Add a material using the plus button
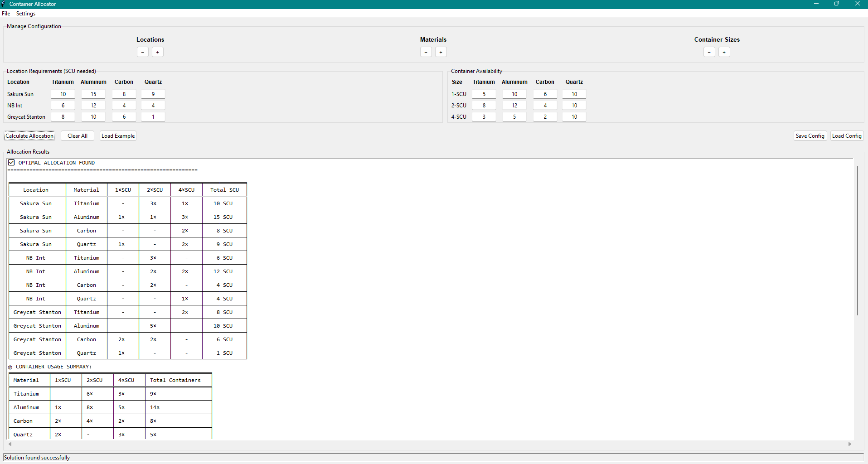Screen dimensions: 868x464 [x=441, y=52]
